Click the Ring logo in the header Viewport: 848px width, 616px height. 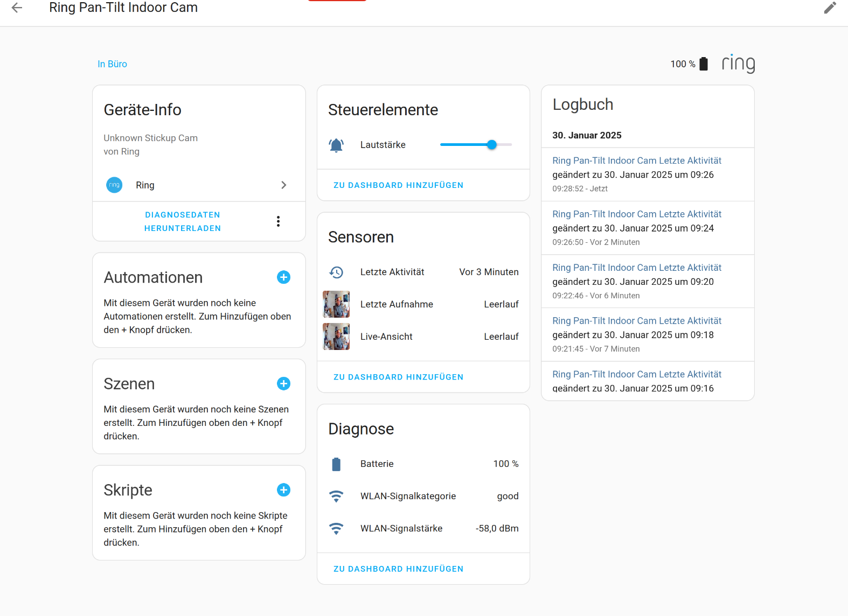[738, 63]
